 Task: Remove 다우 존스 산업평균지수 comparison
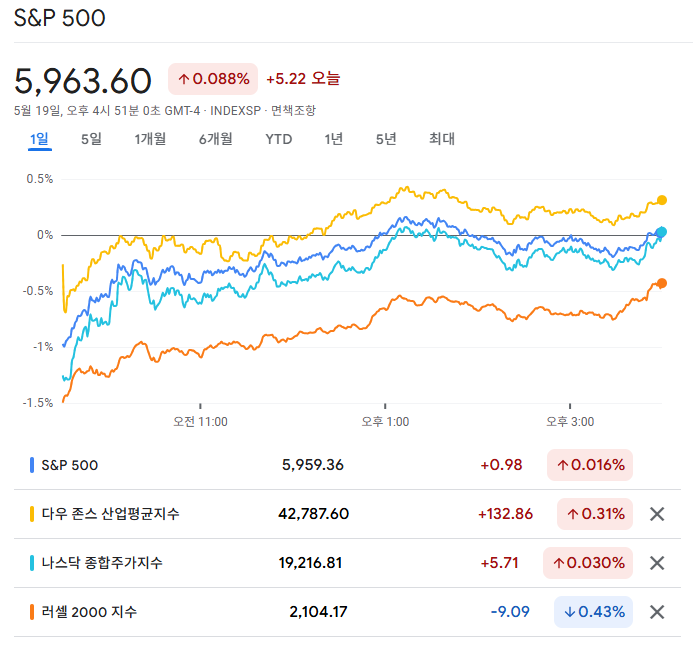(x=657, y=514)
